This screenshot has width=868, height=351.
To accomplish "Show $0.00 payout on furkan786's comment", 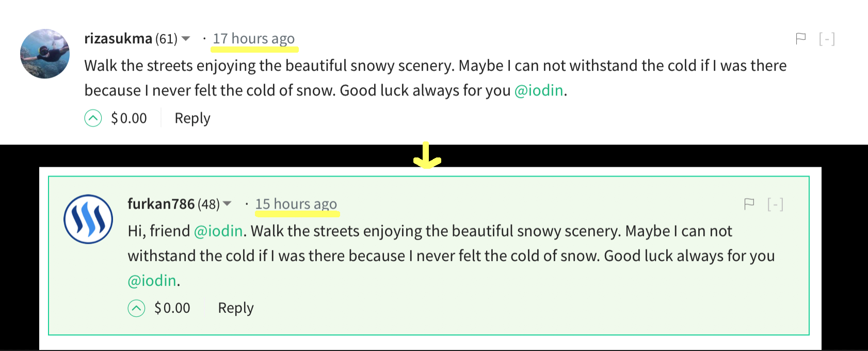I will pyautogui.click(x=172, y=308).
